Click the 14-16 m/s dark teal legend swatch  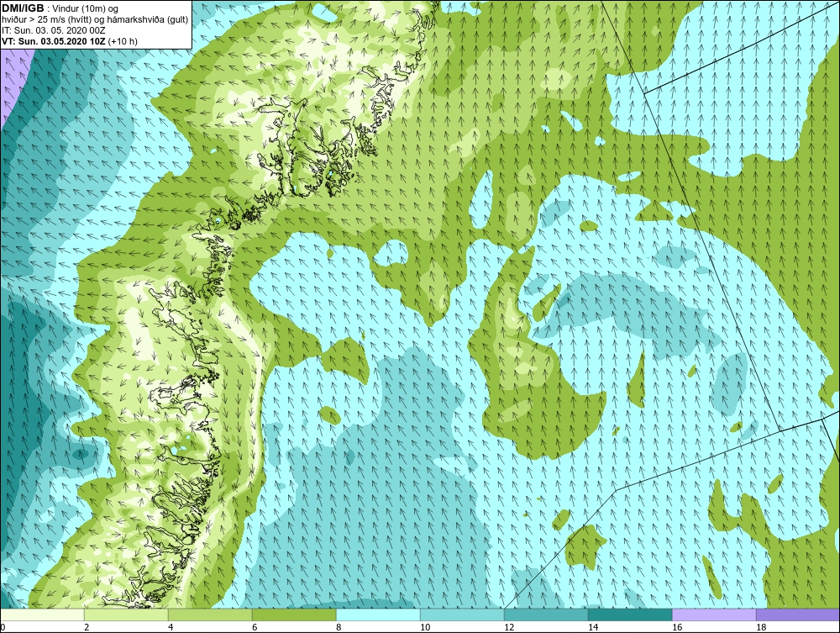coord(630,615)
